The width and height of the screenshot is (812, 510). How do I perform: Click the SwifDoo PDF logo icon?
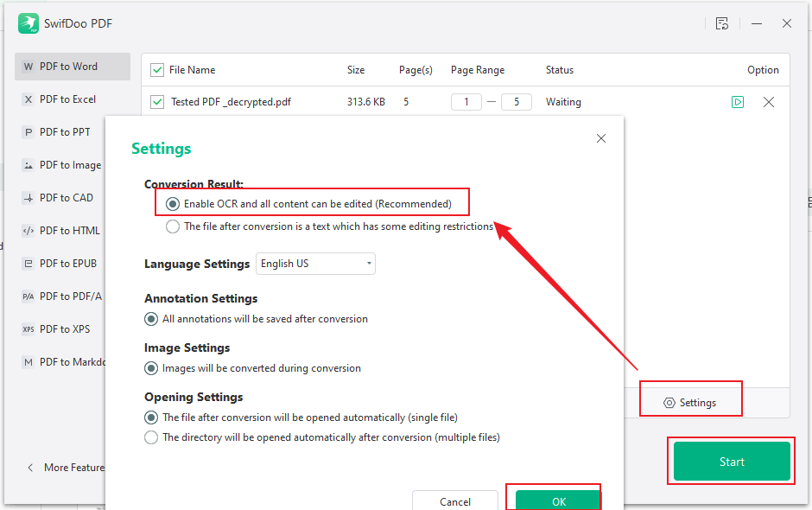coord(28,23)
